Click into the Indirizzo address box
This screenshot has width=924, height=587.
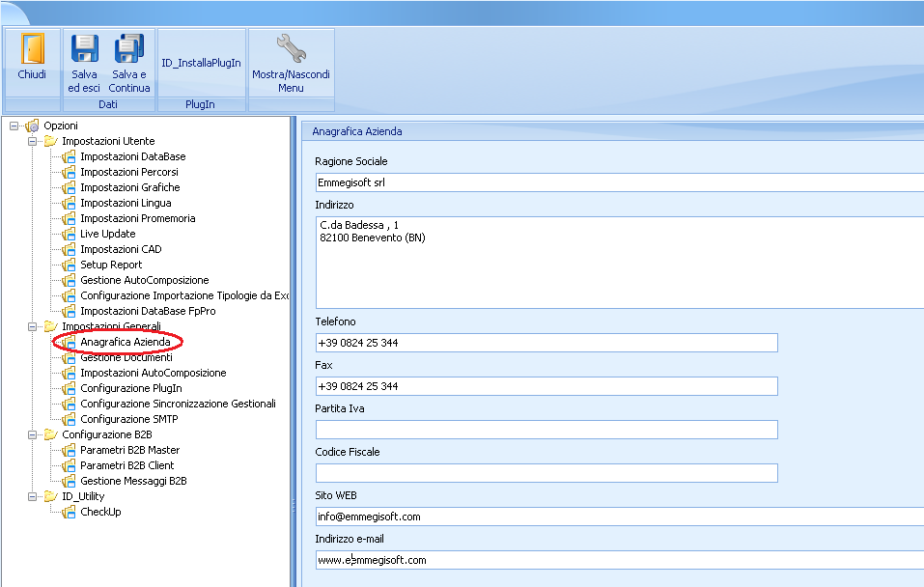(619, 263)
